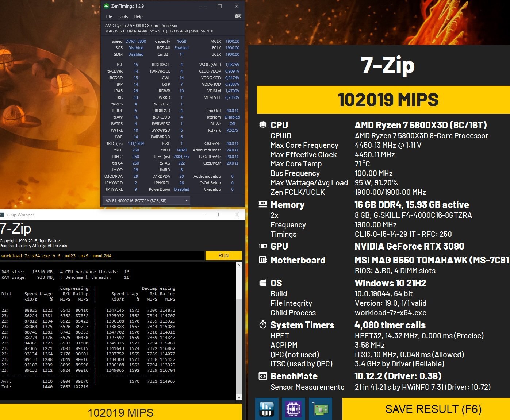Screen dimensions: 510x420
Task: Close the ZenTimings window
Action: click(237, 6)
